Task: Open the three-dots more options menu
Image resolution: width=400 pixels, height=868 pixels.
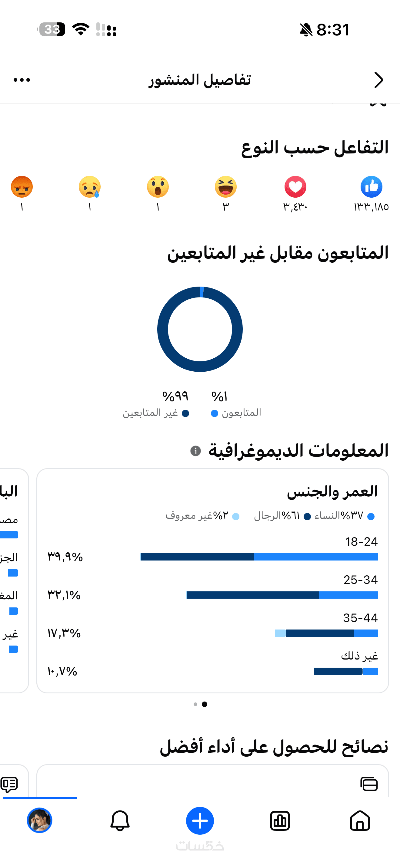Action: click(x=22, y=80)
